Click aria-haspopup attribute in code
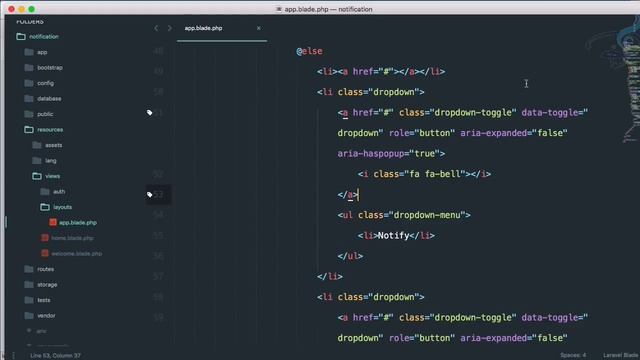 [x=371, y=153]
